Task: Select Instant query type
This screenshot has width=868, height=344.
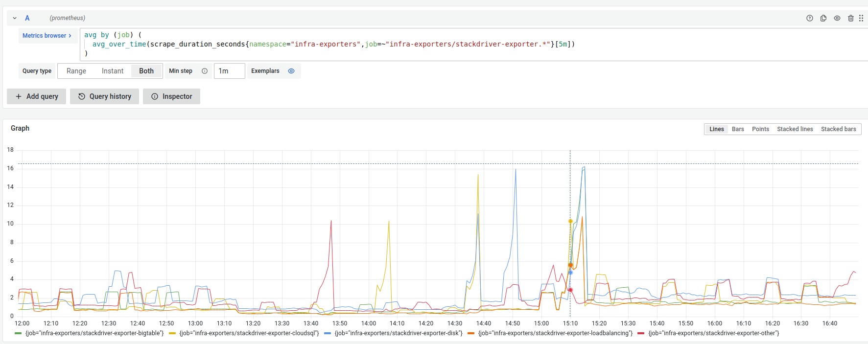Action: coord(113,71)
